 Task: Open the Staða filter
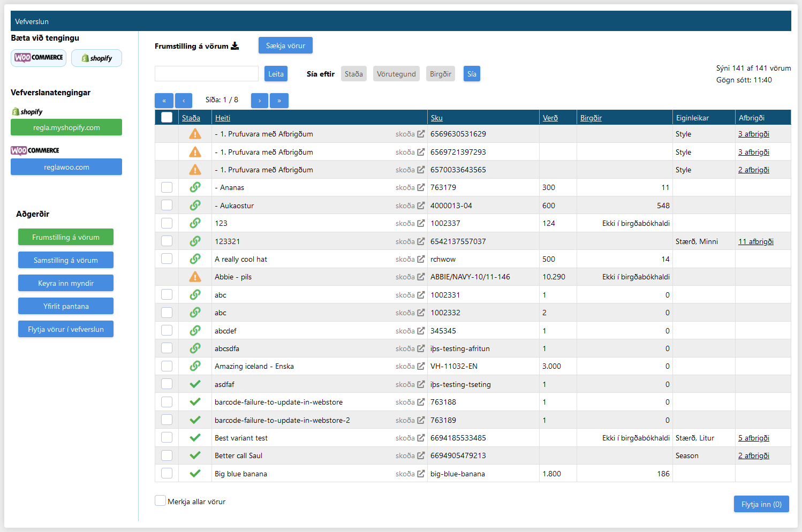pos(353,73)
